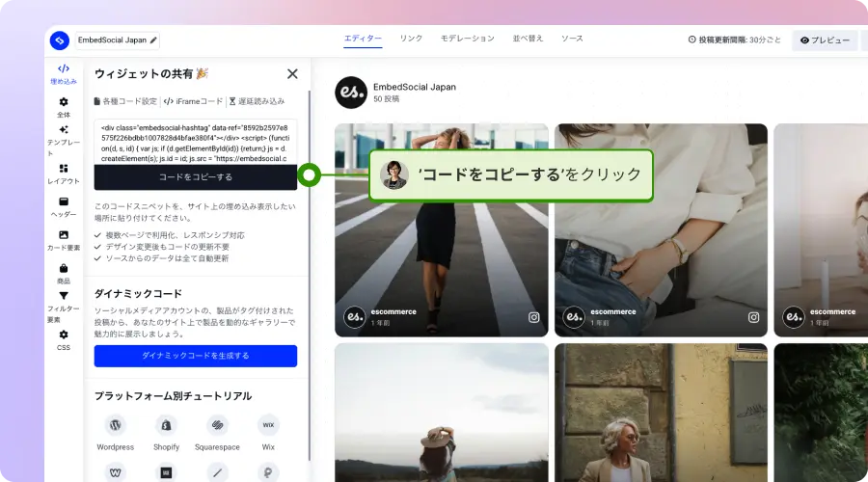Open the CSS settings sidebar icon

coord(64,335)
